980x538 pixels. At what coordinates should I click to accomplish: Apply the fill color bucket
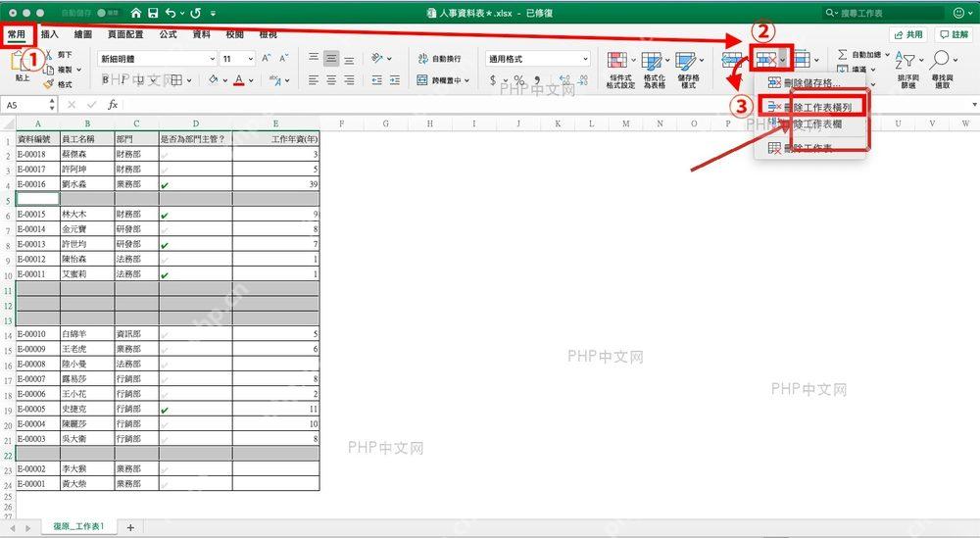point(214,80)
